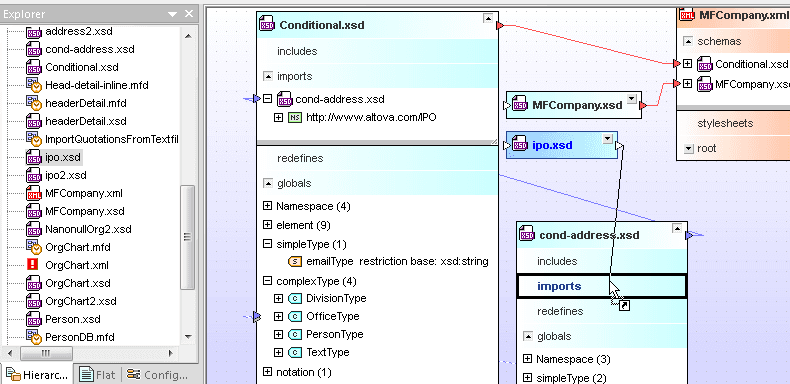790x384 pixels.
Task: Click OrgChart.mfd mapping icon in Explorer
Action: coord(34,247)
